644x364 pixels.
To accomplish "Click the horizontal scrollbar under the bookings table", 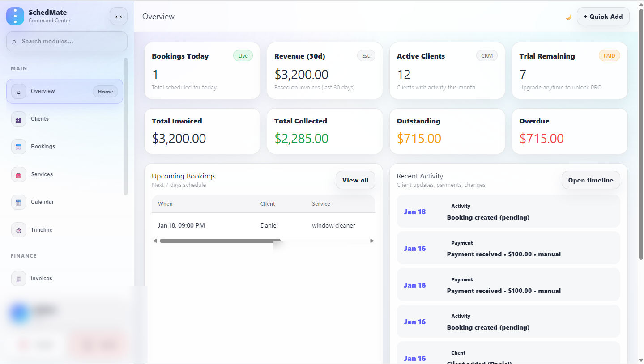I will click(219, 240).
